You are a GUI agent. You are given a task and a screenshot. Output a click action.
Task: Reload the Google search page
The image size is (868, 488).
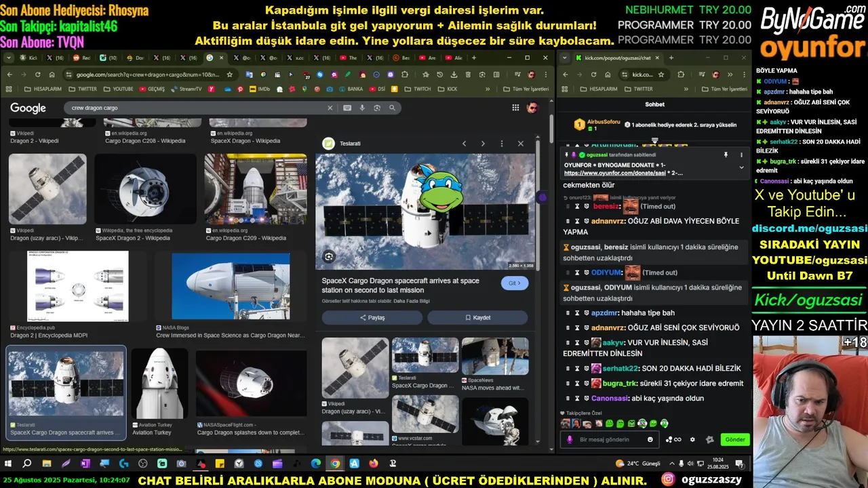[x=37, y=75]
